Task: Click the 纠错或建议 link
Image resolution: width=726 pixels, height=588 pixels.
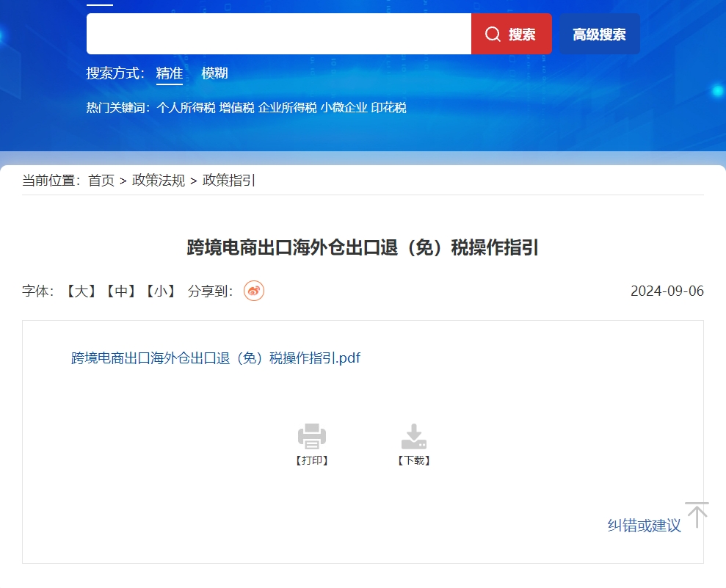Action: tap(644, 526)
